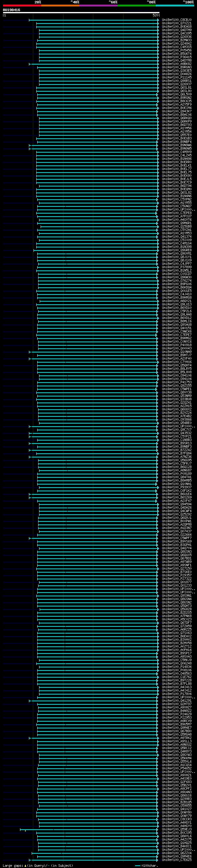Select label UniRef100_A2XF47
Image resolution: width=197 pixels, height=868 pixels.
[x=177, y=501]
